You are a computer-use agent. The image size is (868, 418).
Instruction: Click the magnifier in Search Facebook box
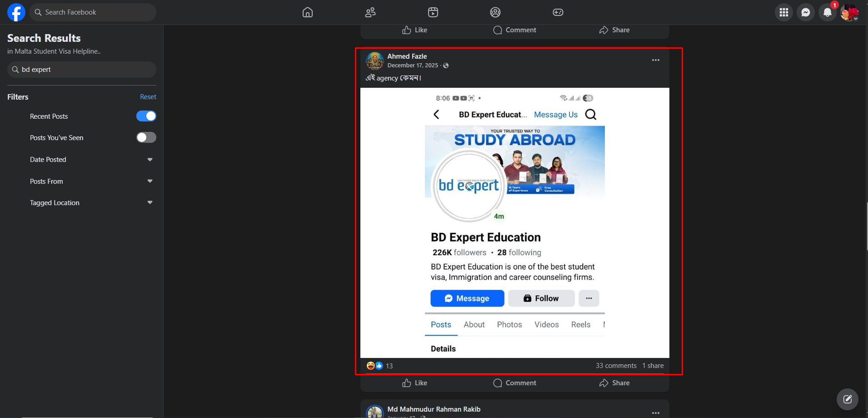(38, 12)
